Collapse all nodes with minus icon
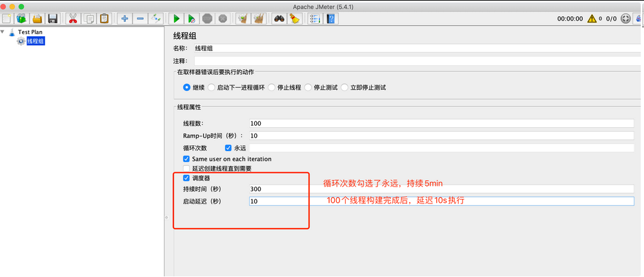Screen dimensions: 644x277 coord(140,19)
